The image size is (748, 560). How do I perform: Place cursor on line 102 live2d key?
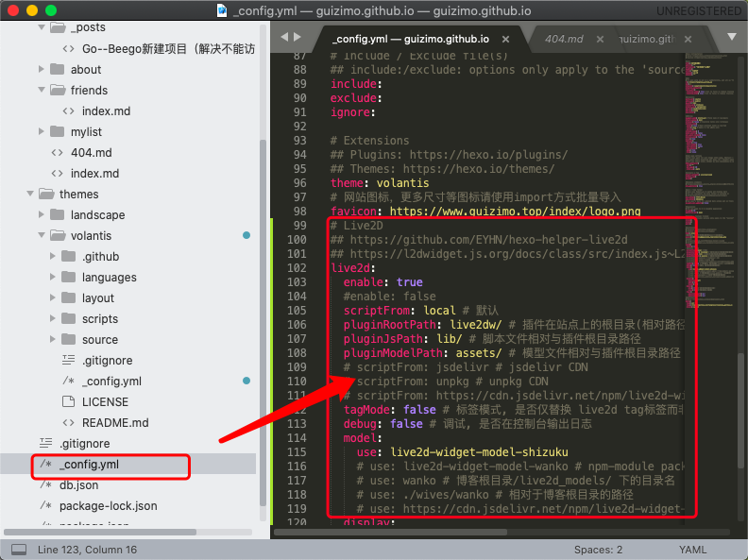tap(350, 267)
